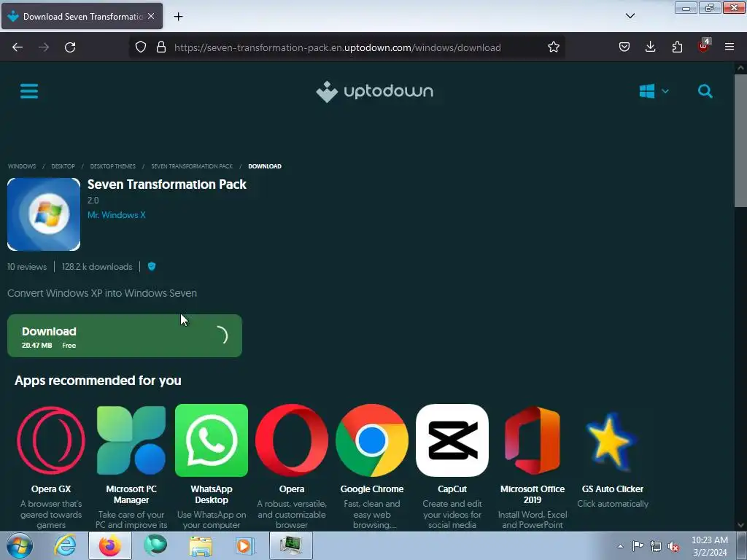Open the Uptodown search
The height and width of the screenshot is (560, 747).
pos(705,91)
